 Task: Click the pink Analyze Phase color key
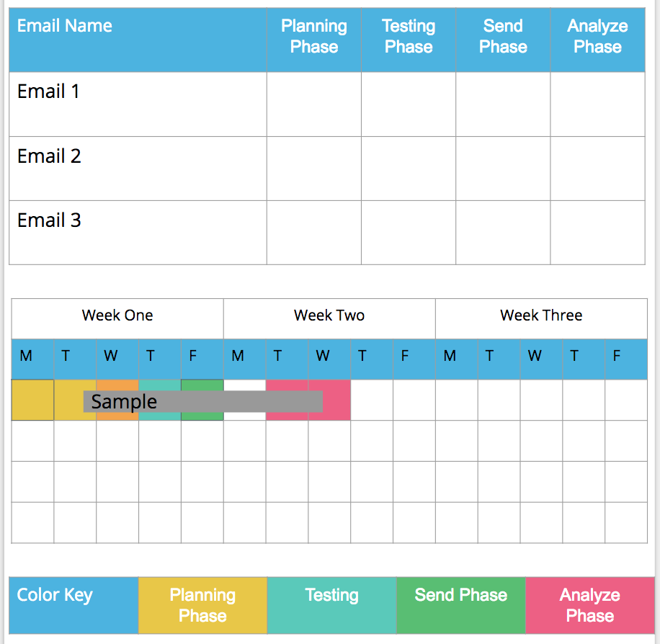pyautogui.click(x=589, y=605)
